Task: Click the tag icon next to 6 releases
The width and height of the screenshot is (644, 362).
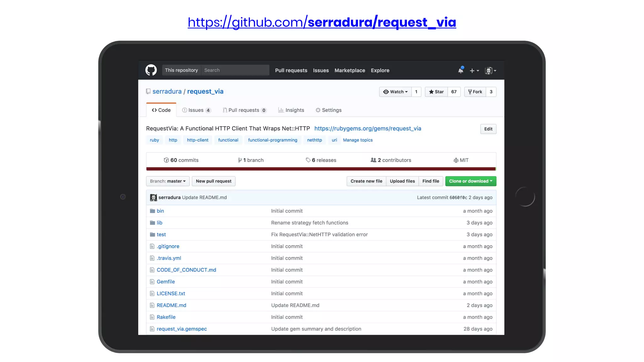Action: point(308,160)
